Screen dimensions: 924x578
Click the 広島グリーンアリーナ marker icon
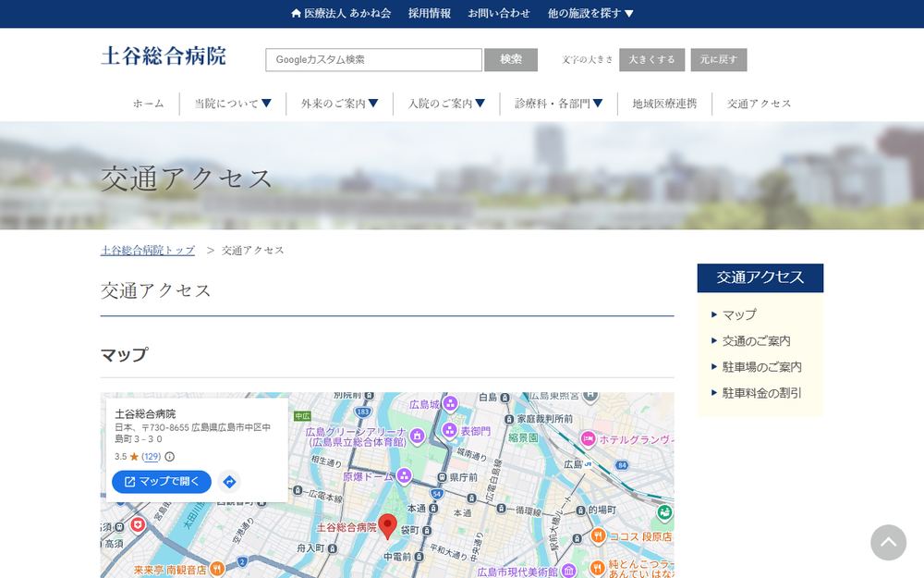(418, 436)
